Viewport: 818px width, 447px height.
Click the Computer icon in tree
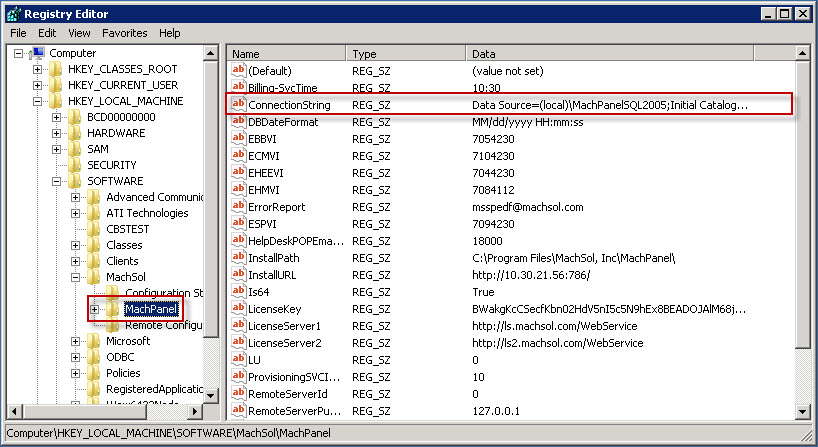tap(37, 53)
